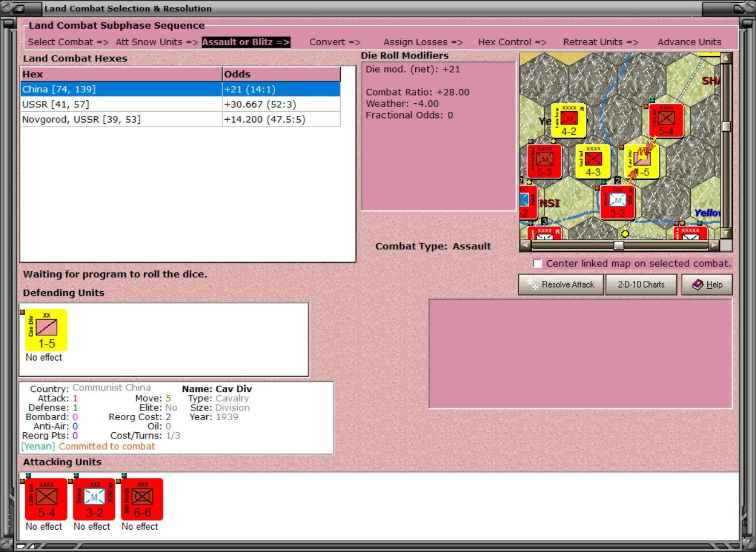Click the Name: Cav Div text
The width and height of the screenshot is (756, 552).
coord(217,389)
